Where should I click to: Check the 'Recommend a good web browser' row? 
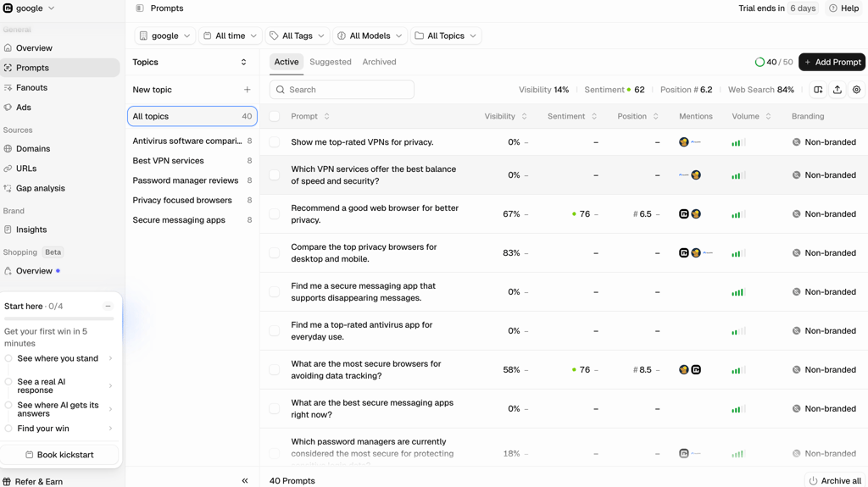[x=275, y=214]
